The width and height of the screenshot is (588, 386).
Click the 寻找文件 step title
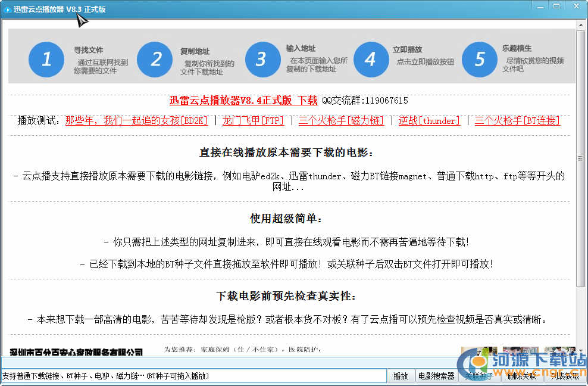click(89, 50)
